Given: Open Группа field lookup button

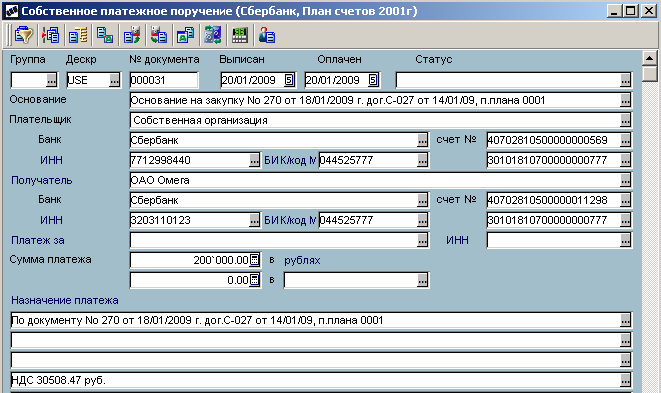Looking at the screenshot, I should 51,80.
